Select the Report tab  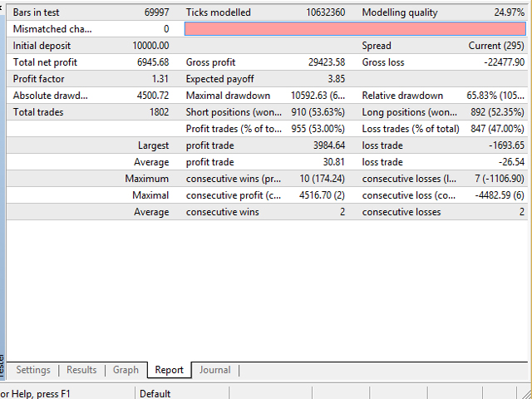pos(169,370)
